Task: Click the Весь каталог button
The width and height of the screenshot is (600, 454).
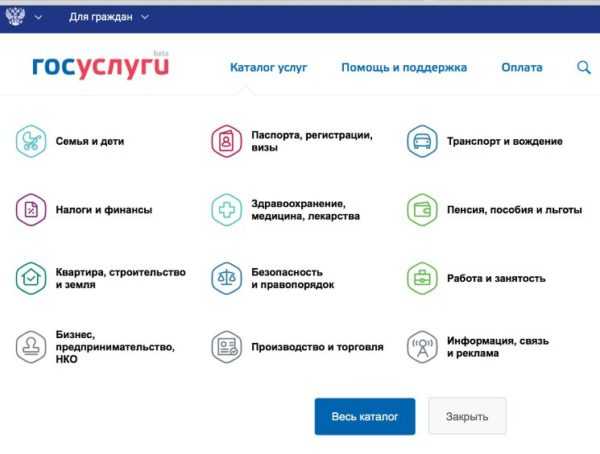Action: [365, 416]
